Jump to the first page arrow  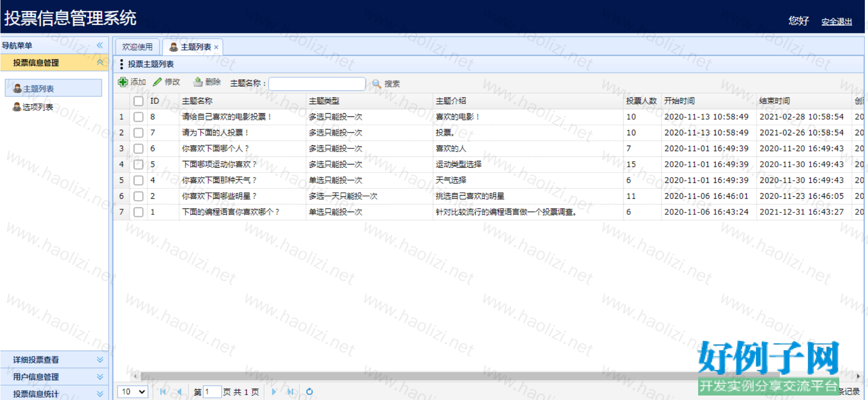(163, 392)
